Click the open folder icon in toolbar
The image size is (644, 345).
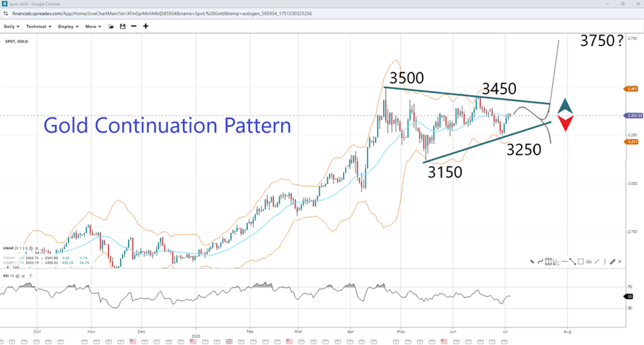[x=111, y=27]
